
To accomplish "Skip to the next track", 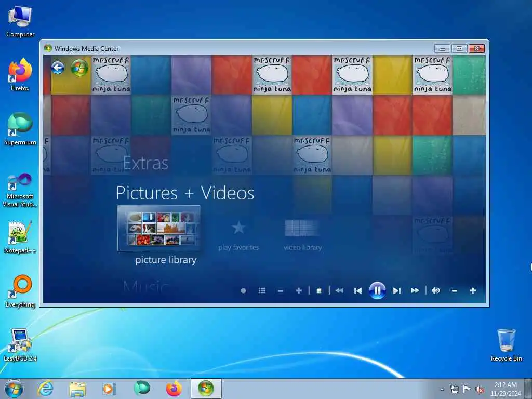I will click(x=396, y=291).
